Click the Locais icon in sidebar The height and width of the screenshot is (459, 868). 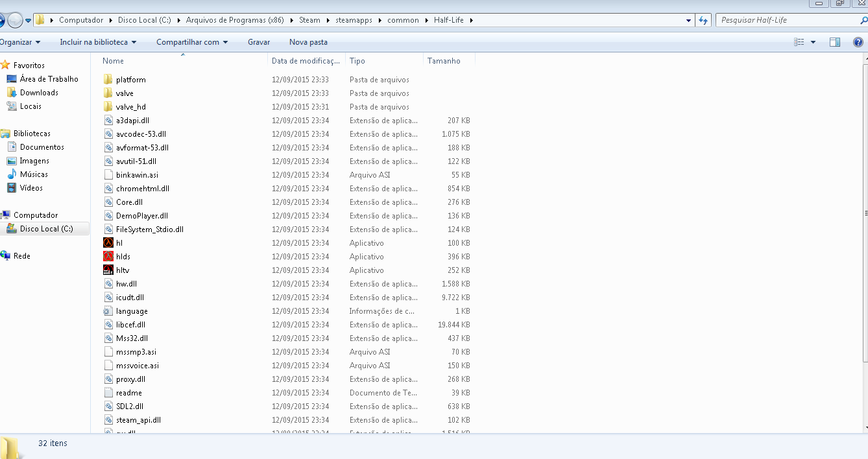click(x=12, y=106)
